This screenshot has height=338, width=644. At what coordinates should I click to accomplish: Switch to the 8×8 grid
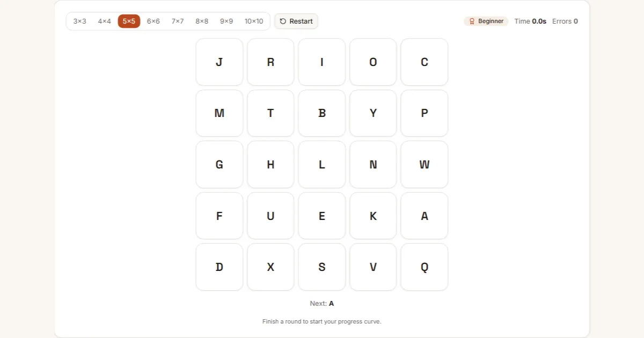click(x=202, y=21)
